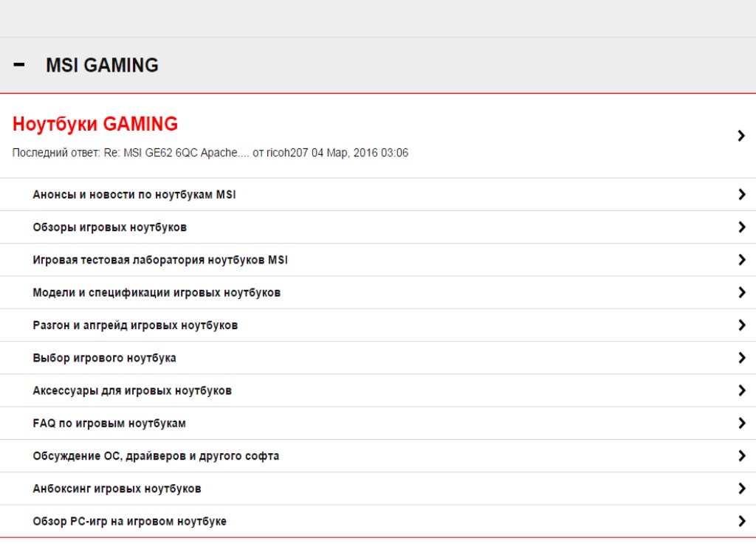Click the arrow on the Выбор игрового ноутбука row
Screen dimensions: 756x552
tap(741, 358)
